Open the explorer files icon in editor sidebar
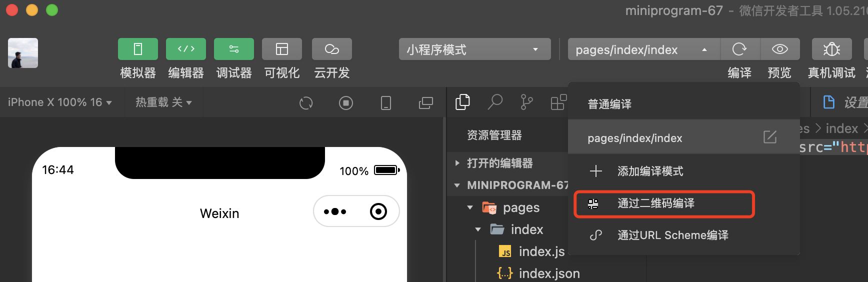Screen dimensions: 868x282 [463, 102]
